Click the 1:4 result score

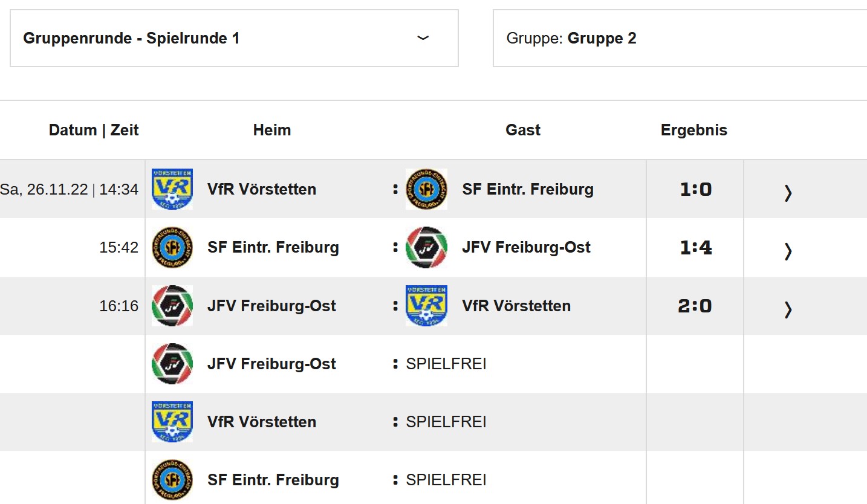pos(696,248)
